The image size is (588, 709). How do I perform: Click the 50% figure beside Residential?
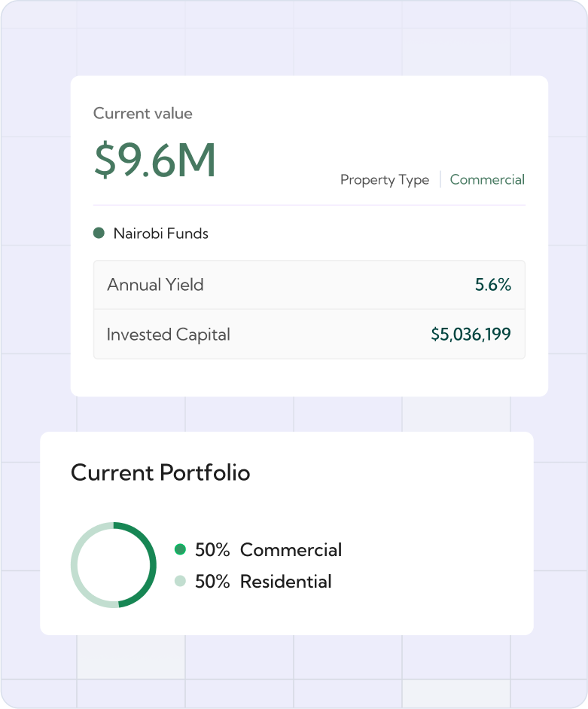click(212, 582)
